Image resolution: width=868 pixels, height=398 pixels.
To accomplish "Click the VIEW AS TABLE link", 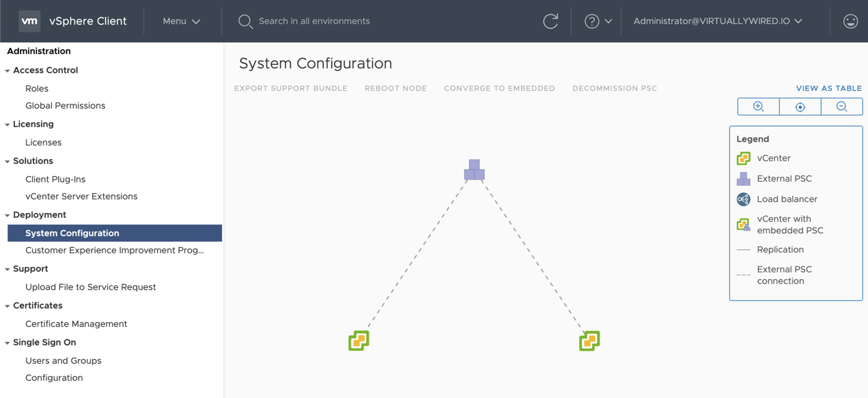I will [828, 88].
